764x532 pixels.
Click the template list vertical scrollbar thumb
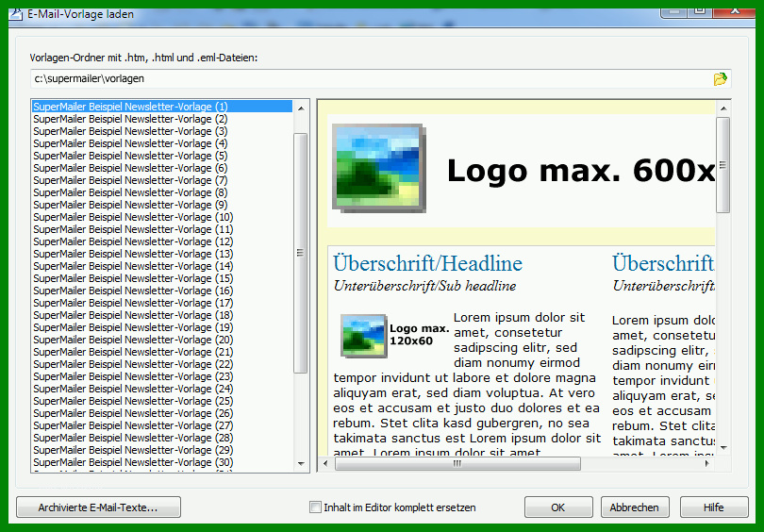(x=301, y=253)
